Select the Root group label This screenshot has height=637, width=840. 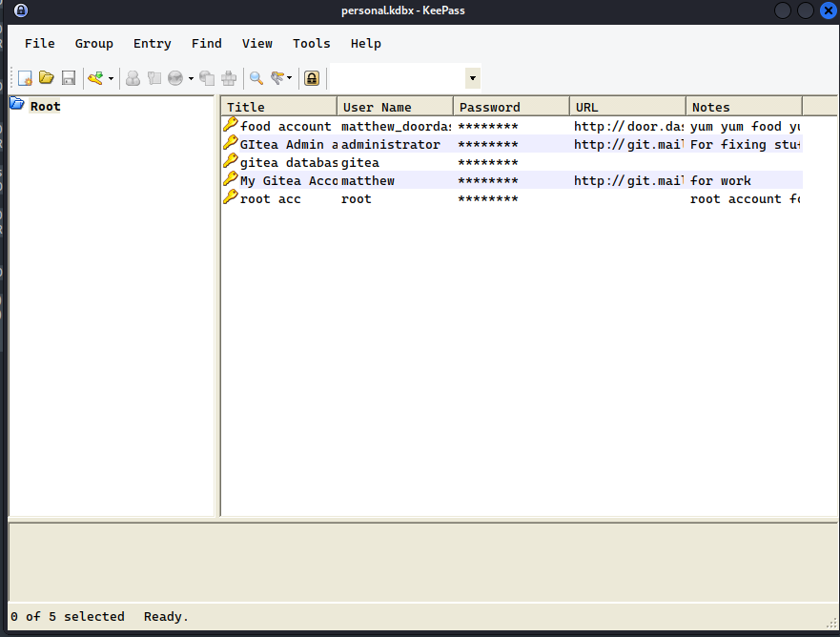click(45, 107)
